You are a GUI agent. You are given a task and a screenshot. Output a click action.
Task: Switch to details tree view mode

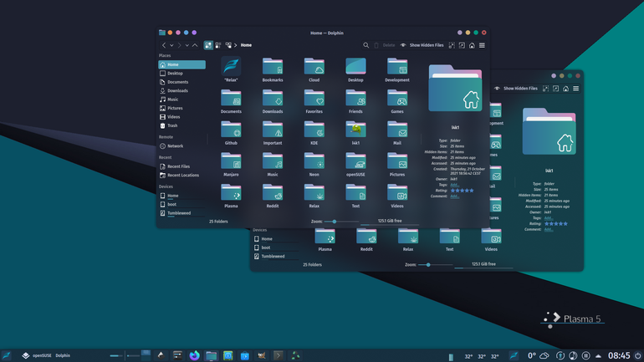pyautogui.click(x=228, y=45)
